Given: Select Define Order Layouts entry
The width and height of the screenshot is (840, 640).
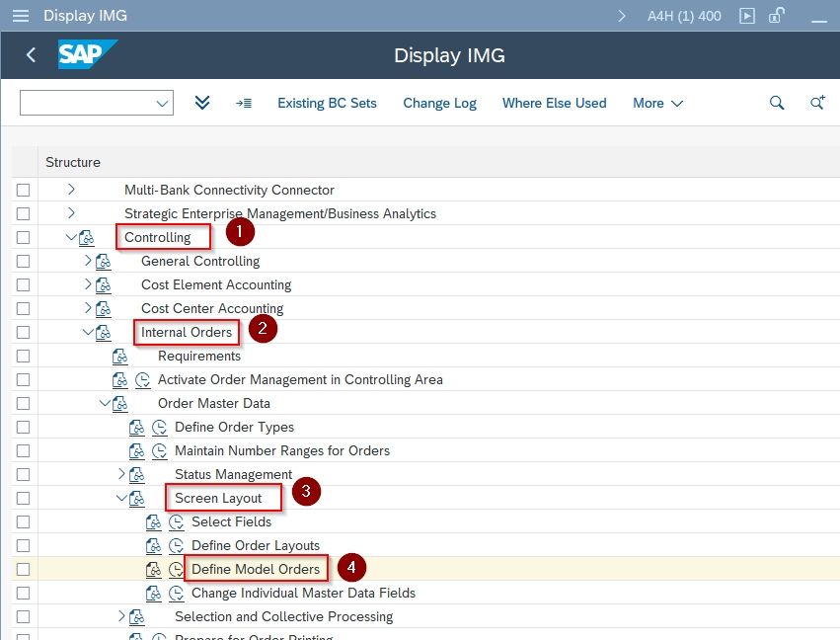Looking at the screenshot, I should click(x=256, y=545).
